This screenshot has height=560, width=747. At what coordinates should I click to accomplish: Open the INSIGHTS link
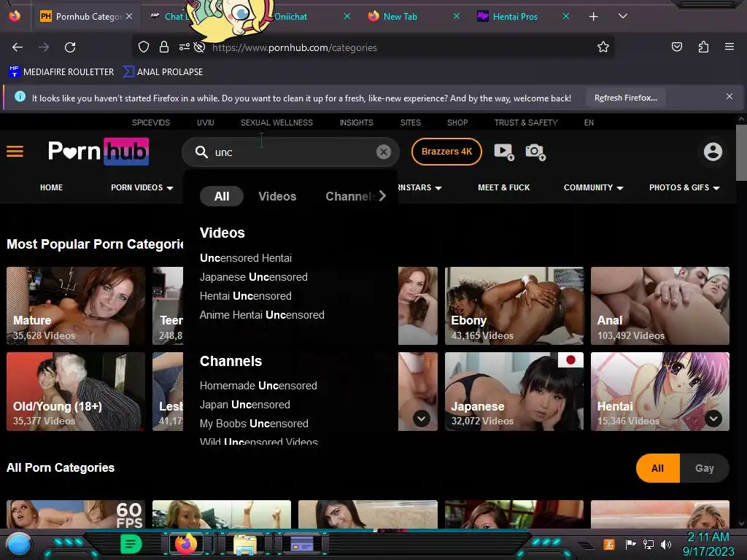coord(356,122)
